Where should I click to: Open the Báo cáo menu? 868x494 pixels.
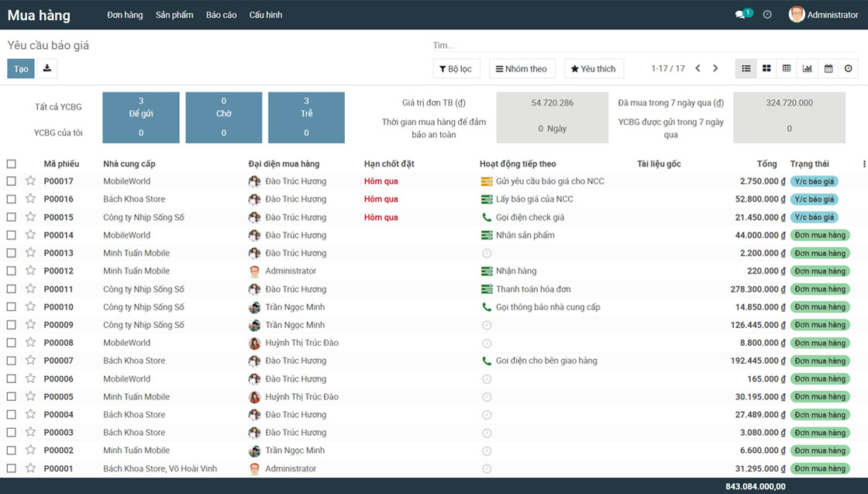point(221,15)
